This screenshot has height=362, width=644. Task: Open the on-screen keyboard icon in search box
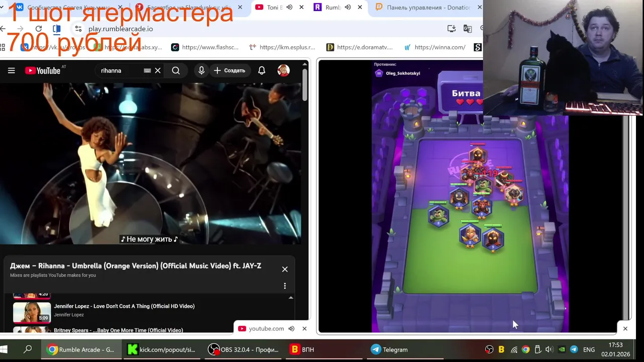tap(147, 70)
